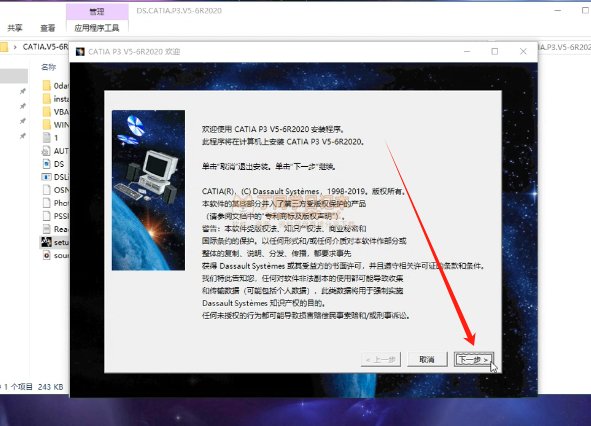Click the 取消 (Cancel) button in installer
This screenshot has width=591, height=426.
(427, 359)
